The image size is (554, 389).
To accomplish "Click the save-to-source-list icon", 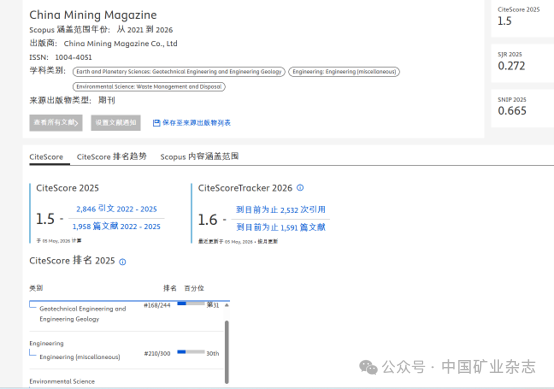I will point(156,123).
